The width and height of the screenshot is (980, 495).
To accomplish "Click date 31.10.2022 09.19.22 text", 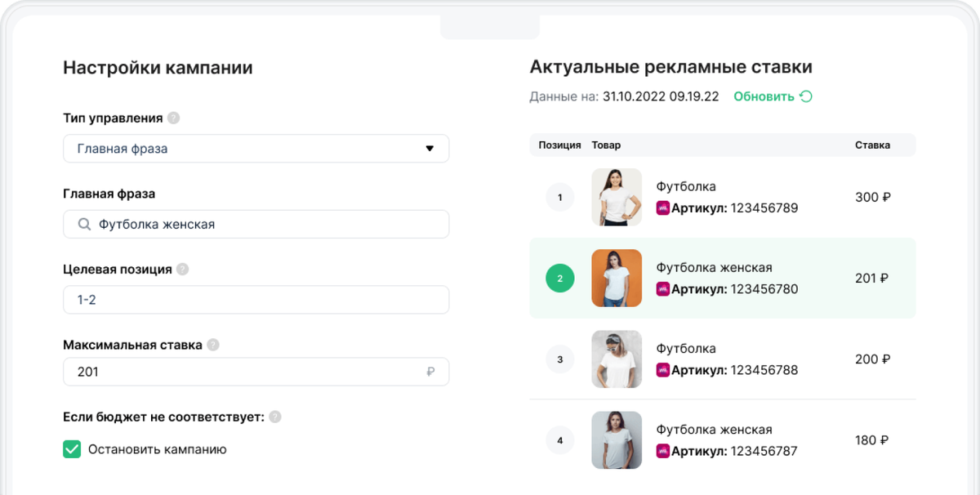I will click(x=661, y=96).
